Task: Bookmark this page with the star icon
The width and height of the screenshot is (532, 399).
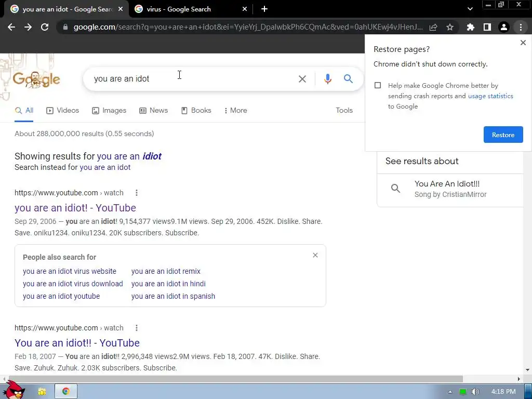Action: click(x=450, y=27)
